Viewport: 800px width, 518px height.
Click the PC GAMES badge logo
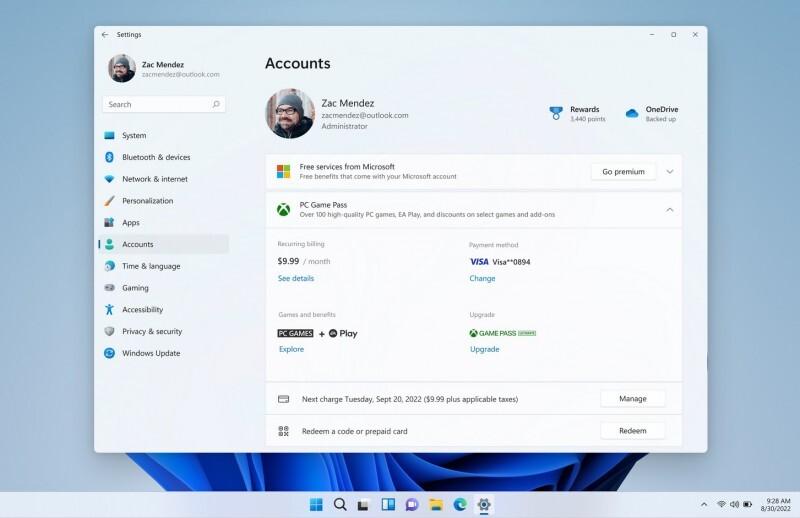[x=295, y=333]
